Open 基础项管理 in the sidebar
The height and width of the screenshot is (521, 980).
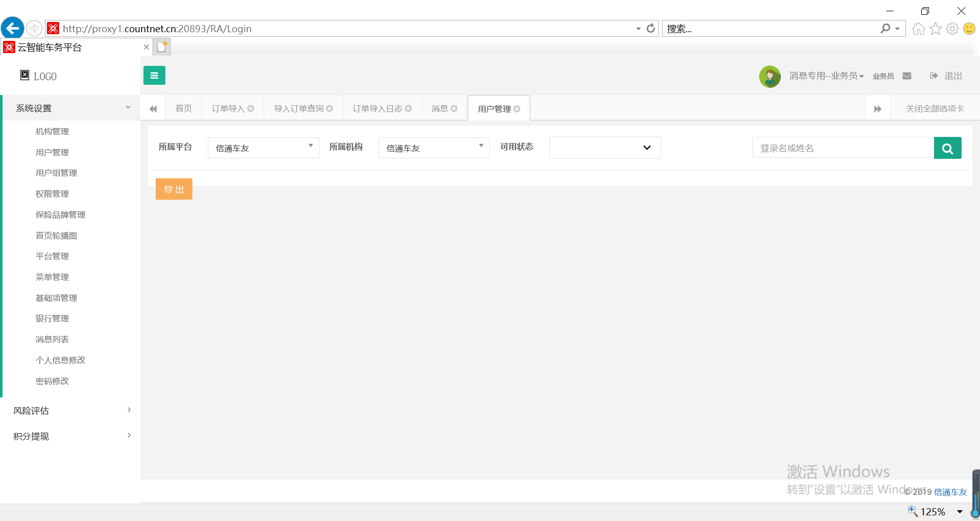pyautogui.click(x=56, y=298)
